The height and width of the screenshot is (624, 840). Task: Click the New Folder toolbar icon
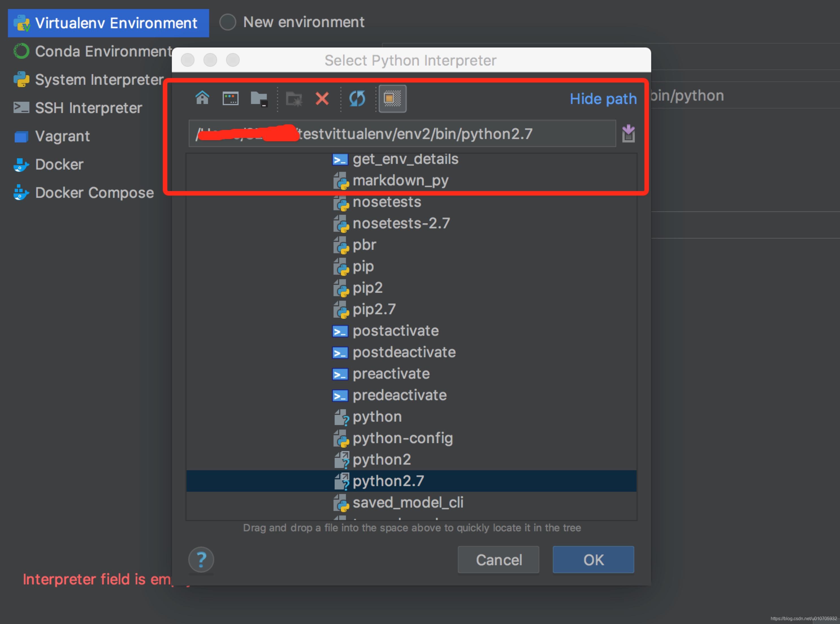click(294, 99)
